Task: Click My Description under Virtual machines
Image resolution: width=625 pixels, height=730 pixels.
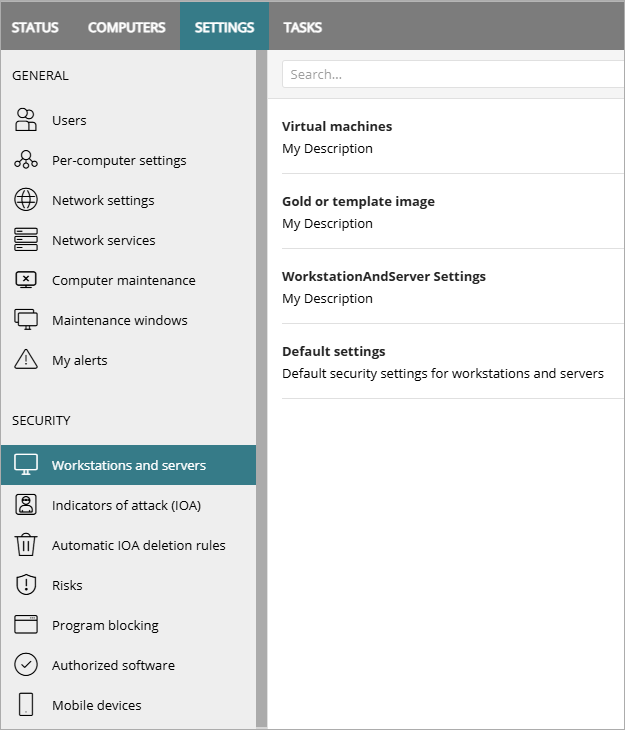Action: pyautogui.click(x=327, y=149)
